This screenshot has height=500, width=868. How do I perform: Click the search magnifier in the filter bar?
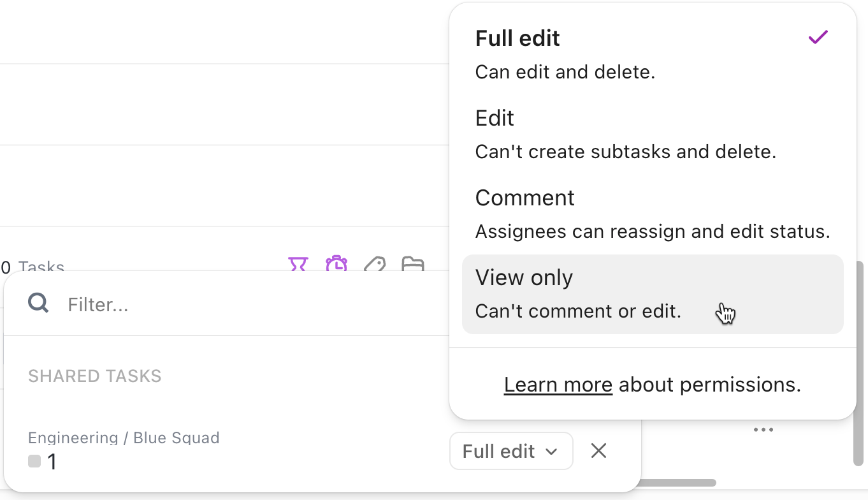pyautogui.click(x=38, y=302)
